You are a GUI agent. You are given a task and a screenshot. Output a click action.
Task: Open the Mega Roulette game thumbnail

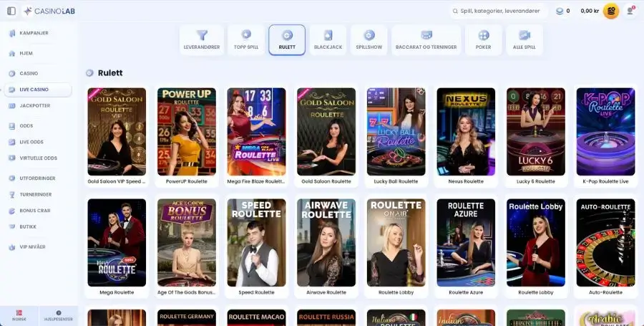click(x=117, y=243)
